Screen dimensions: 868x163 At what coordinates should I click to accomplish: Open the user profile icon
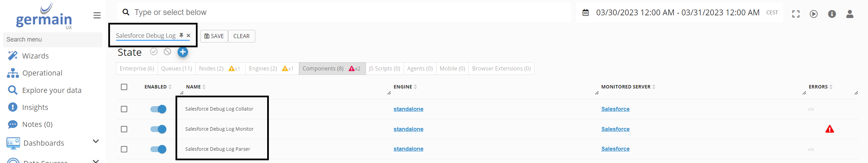tap(850, 14)
